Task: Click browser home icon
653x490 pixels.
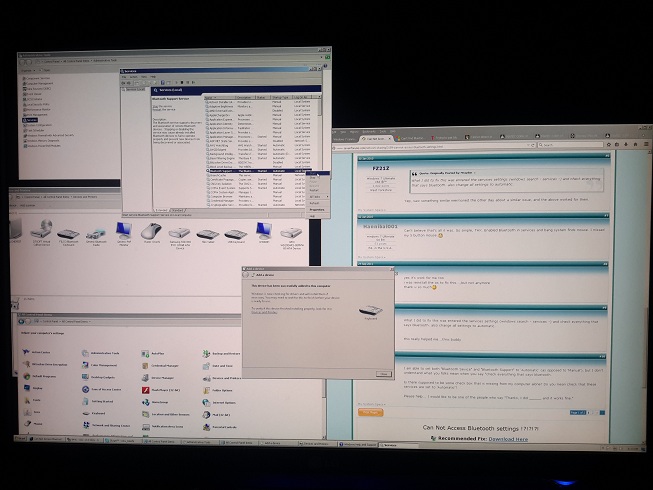Action: pos(635,144)
